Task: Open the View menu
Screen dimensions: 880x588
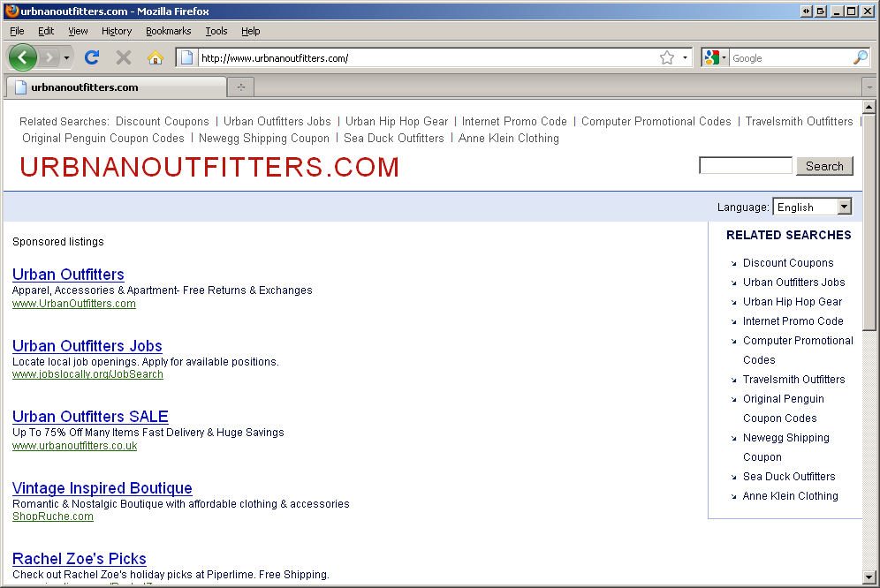Action: click(x=78, y=31)
